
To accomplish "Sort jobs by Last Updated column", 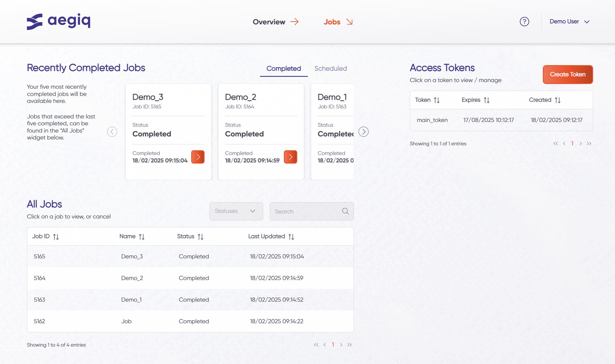I will point(291,237).
